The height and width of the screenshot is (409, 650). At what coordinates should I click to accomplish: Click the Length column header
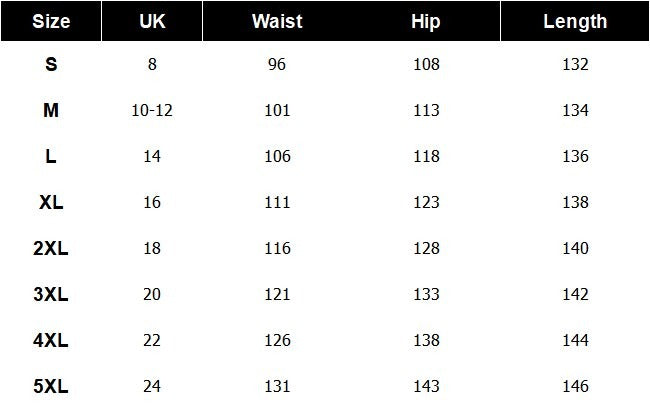pos(575,21)
